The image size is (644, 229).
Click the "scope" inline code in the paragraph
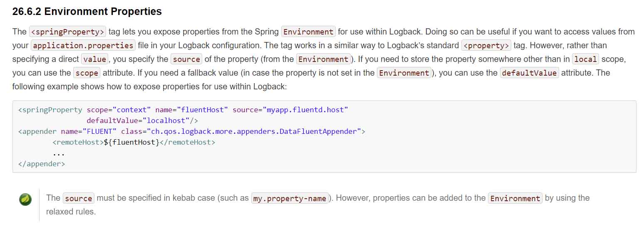pyautogui.click(x=87, y=73)
